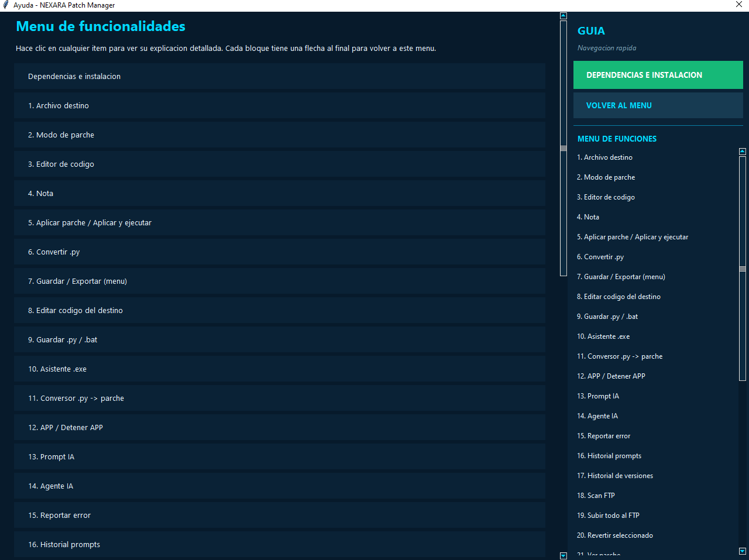Open '9. Guardar .py / .bat' main row
Screen dimensions: 749x560
(x=280, y=339)
